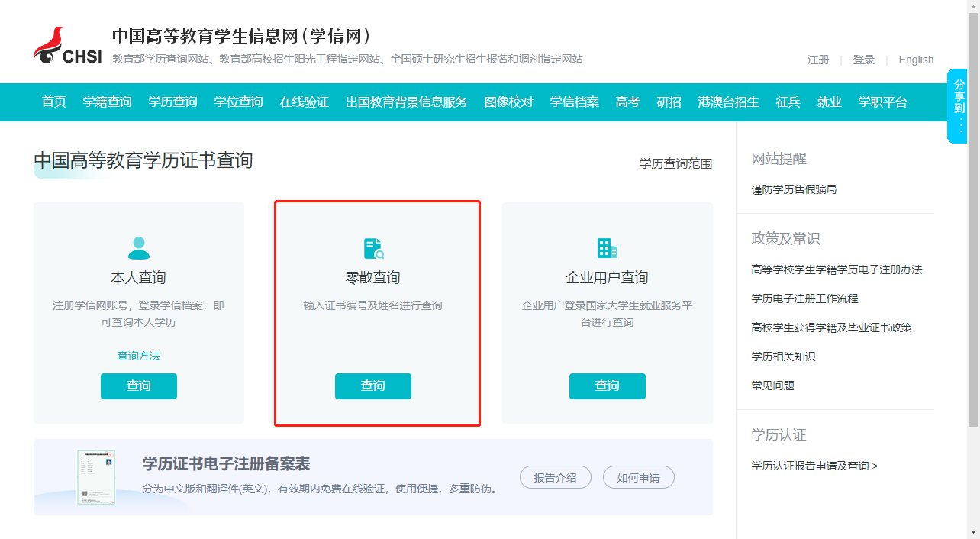
Task: Click the 企业用户查询 building icon
Action: tap(608, 248)
